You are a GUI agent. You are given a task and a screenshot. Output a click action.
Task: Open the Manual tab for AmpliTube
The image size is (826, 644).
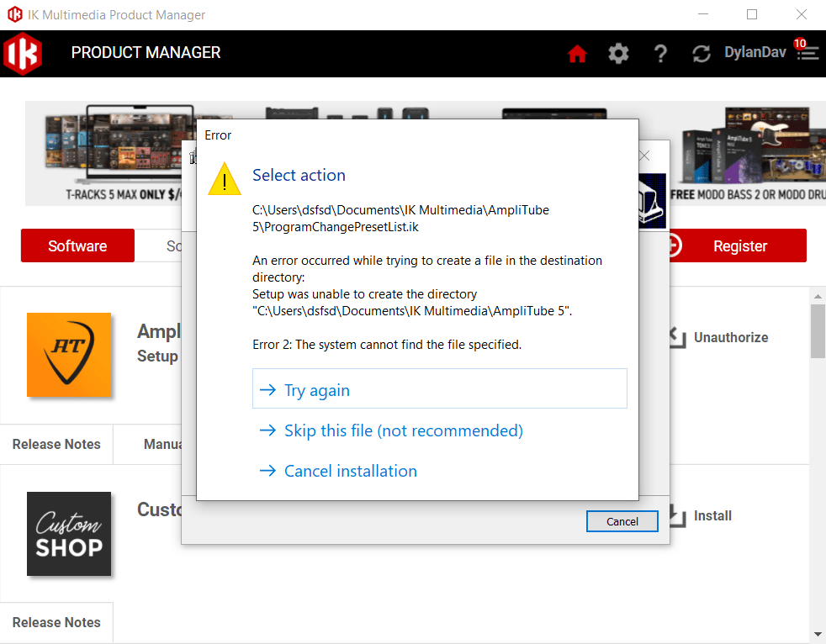162,445
